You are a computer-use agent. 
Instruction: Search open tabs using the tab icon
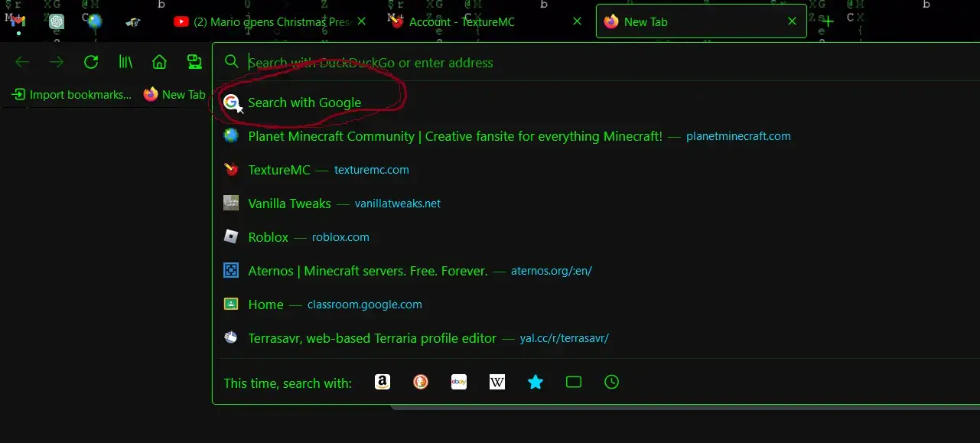click(x=574, y=382)
